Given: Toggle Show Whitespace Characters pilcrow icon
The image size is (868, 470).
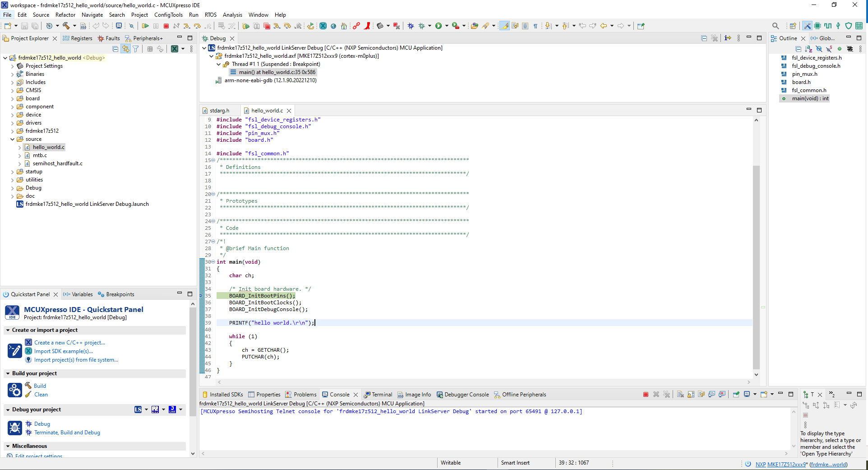Looking at the screenshot, I should (x=536, y=26).
